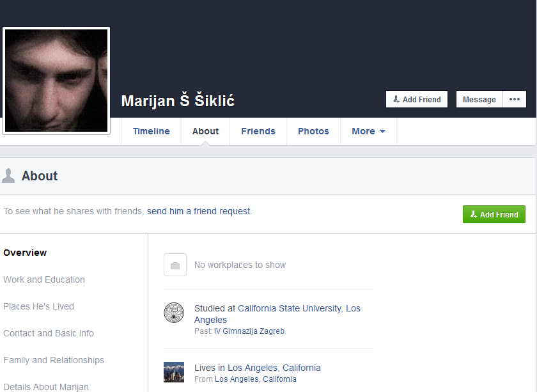The width and height of the screenshot is (537, 392).
Task: Expand the More dropdown tab
Action: click(368, 131)
